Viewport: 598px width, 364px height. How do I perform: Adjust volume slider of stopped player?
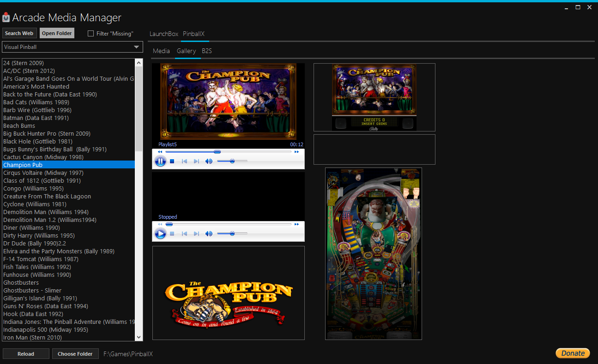(x=232, y=233)
